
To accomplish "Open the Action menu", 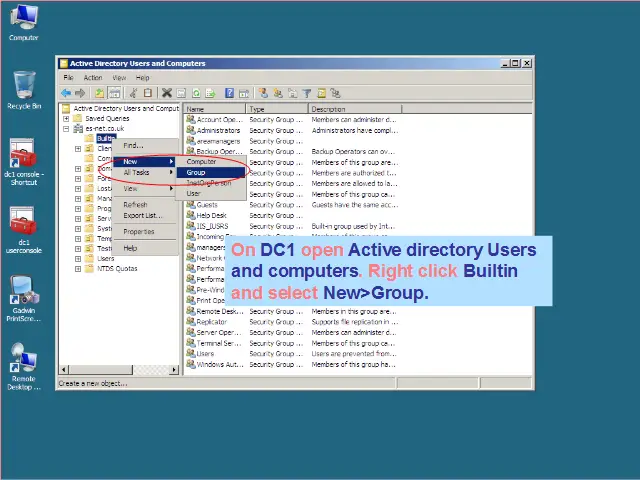I will pyautogui.click(x=93, y=78).
